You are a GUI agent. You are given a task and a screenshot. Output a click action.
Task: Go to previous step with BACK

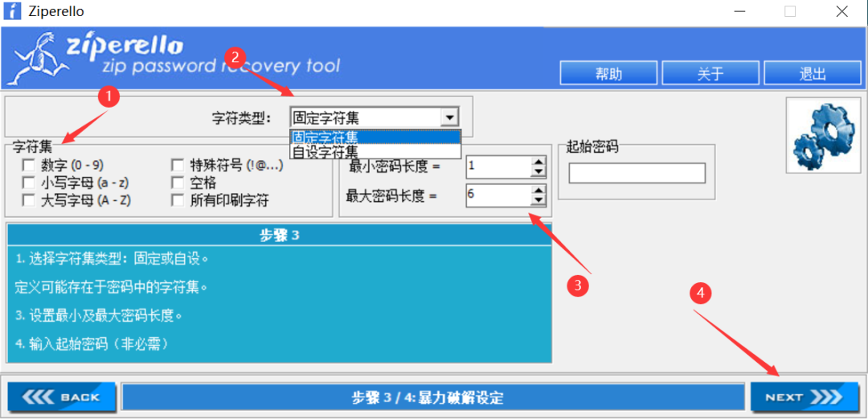pos(61,396)
